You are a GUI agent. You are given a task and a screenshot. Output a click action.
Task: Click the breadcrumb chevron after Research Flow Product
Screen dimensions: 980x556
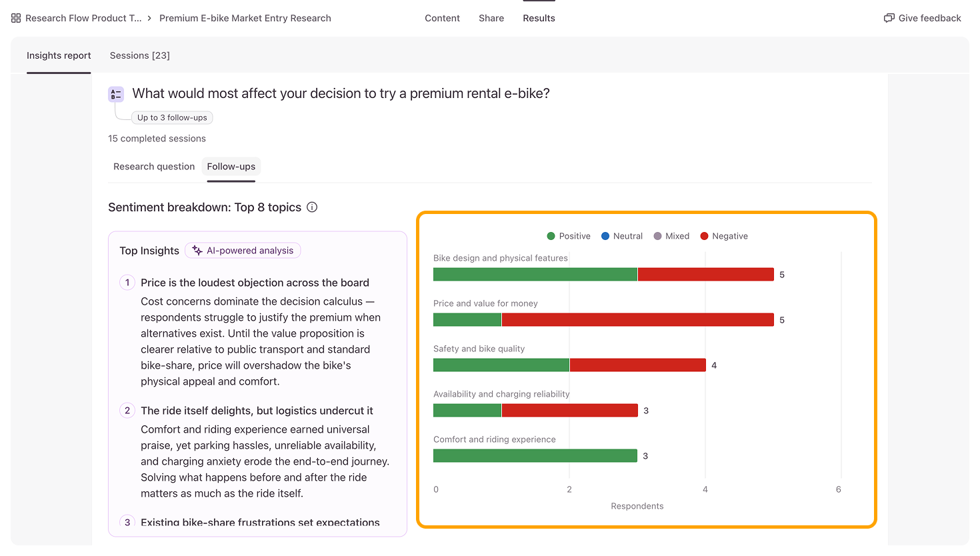tap(149, 18)
